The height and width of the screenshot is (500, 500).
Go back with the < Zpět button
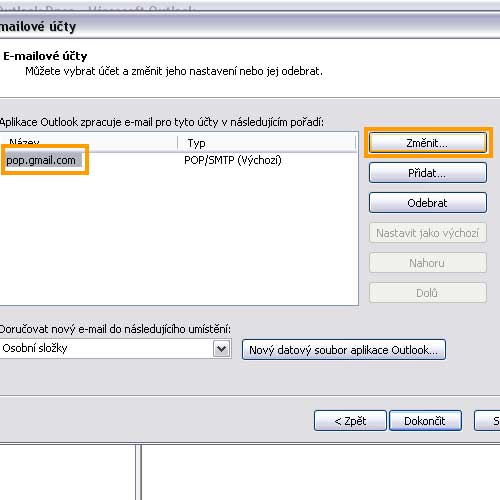[x=350, y=421]
